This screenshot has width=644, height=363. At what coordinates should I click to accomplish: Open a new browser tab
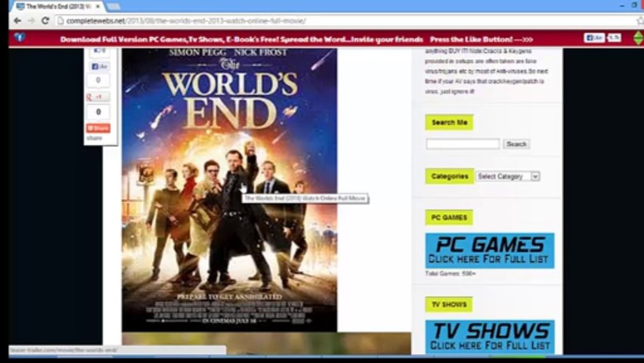(113, 7)
